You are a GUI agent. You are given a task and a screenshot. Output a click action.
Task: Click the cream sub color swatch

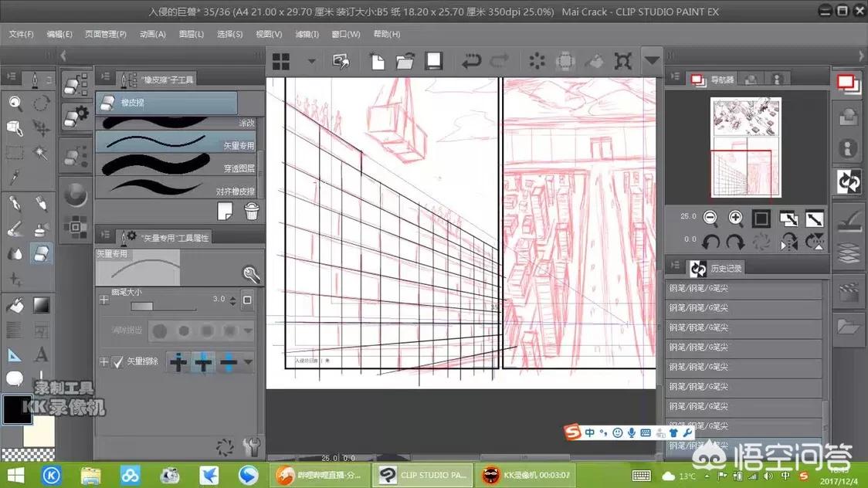pos(39,431)
